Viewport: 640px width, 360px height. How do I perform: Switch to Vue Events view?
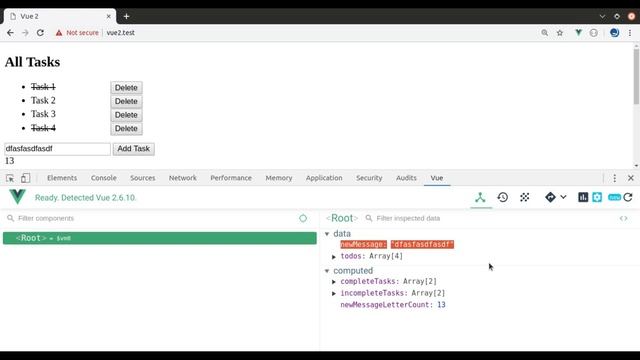pos(525,198)
